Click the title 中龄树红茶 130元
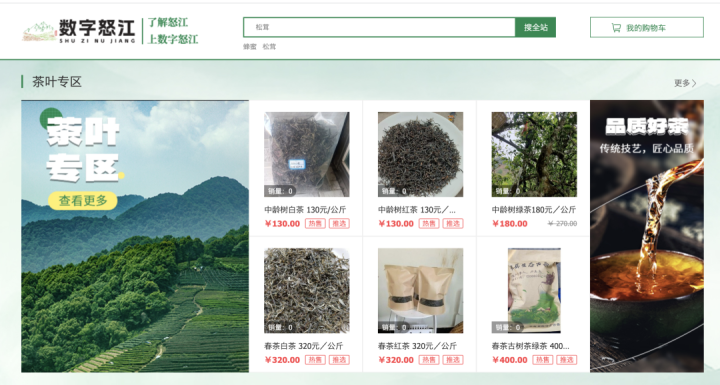 pyautogui.click(x=417, y=209)
